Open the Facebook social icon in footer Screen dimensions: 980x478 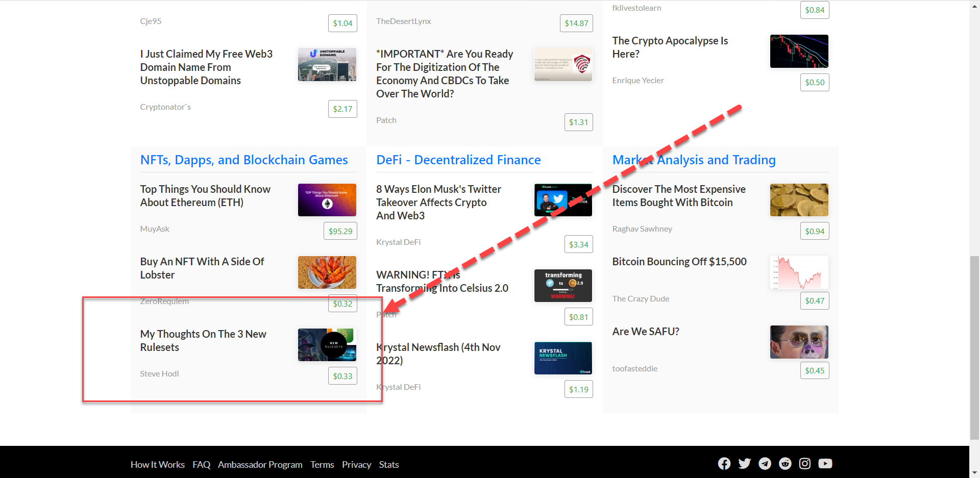724,463
